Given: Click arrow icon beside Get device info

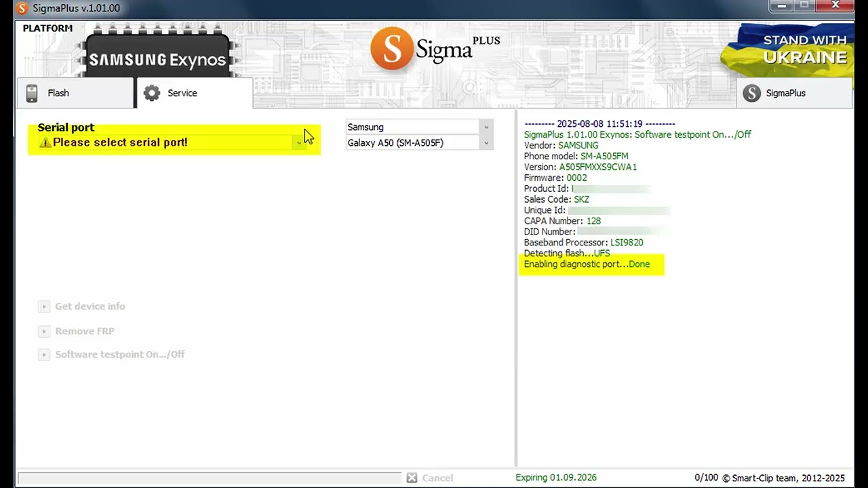Looking at the screenshot, I should [44, 306].
